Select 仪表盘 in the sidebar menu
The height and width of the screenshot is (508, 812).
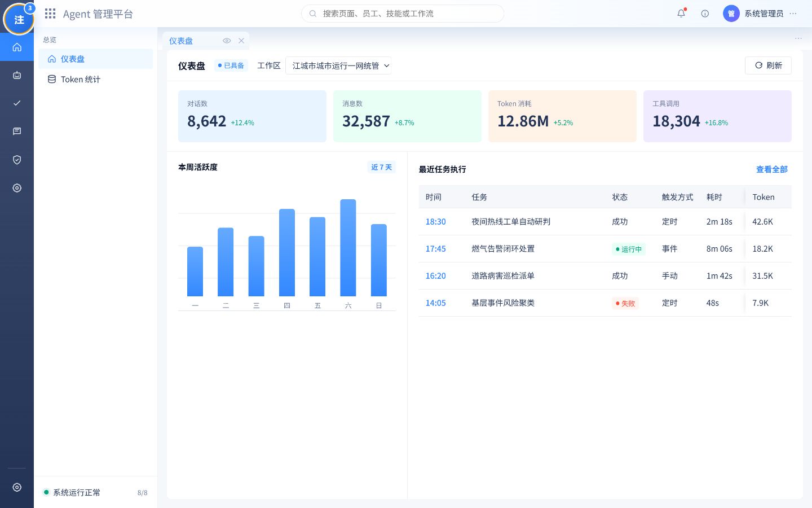coord(96,59)
